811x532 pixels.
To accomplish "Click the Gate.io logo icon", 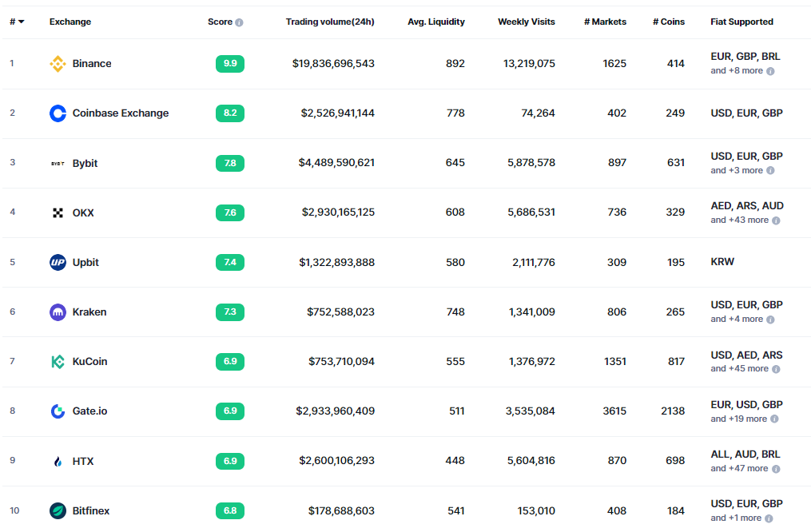I will tap(58, 411).
